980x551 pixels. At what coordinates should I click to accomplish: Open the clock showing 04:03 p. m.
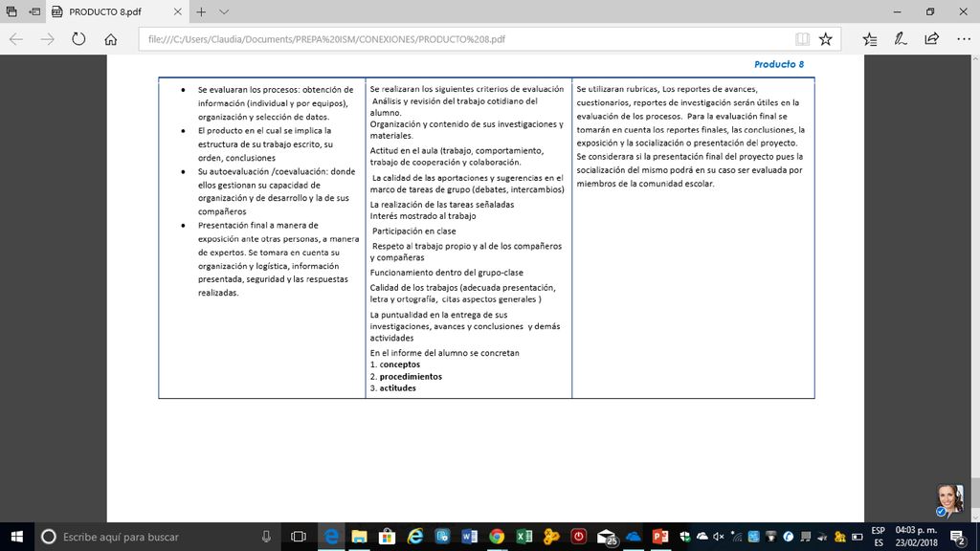tap(916, 537)
